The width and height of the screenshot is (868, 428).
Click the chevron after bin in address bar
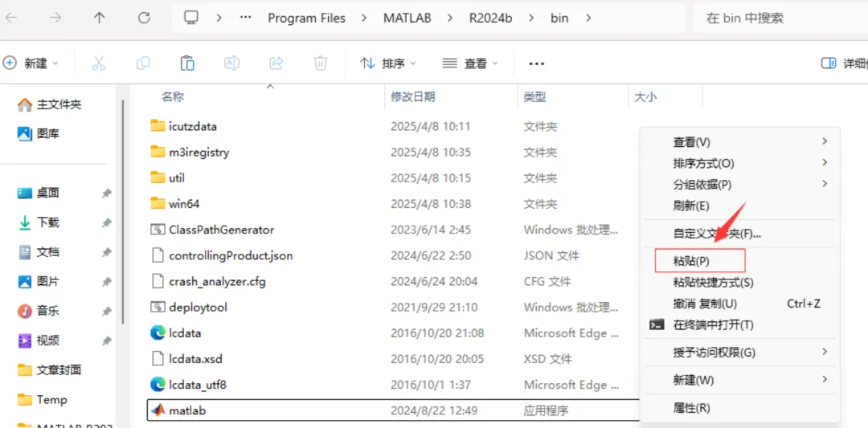coord(588,18)
